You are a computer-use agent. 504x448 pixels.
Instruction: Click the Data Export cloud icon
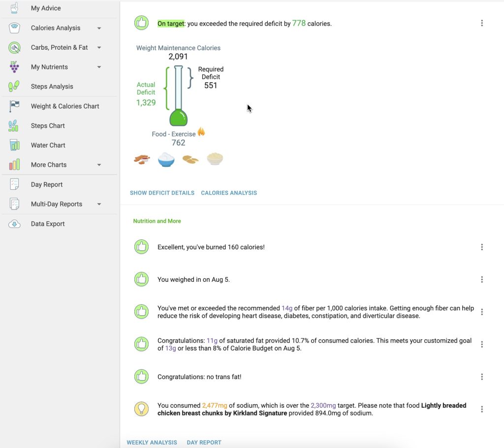click(14, 224)
